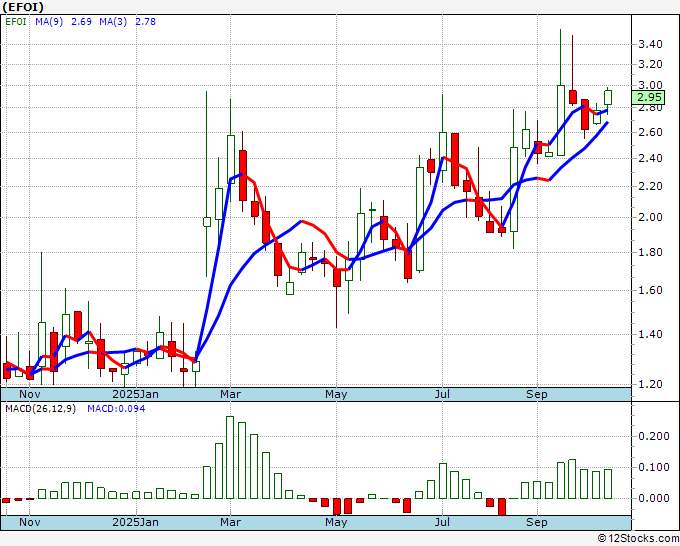Click the 0.200 MACD axis label
This screenshot has height=546, width=680.
click(652, 437)
